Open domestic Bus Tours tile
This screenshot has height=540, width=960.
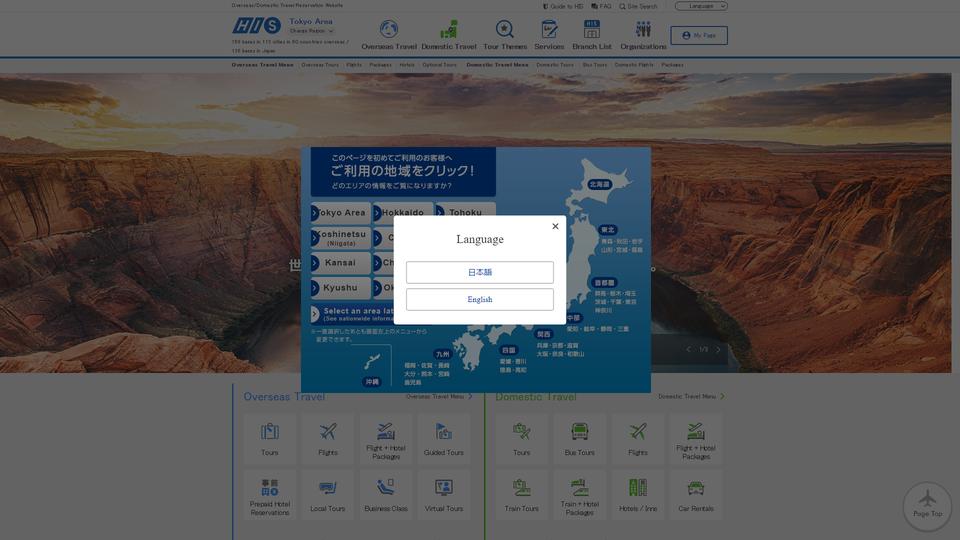coord(580,438)
